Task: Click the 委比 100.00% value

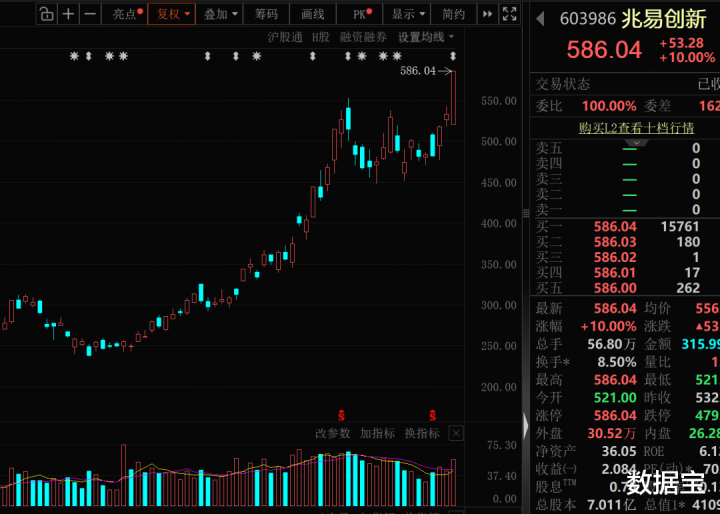Action: pyautogui.click(x=609, y=106)
